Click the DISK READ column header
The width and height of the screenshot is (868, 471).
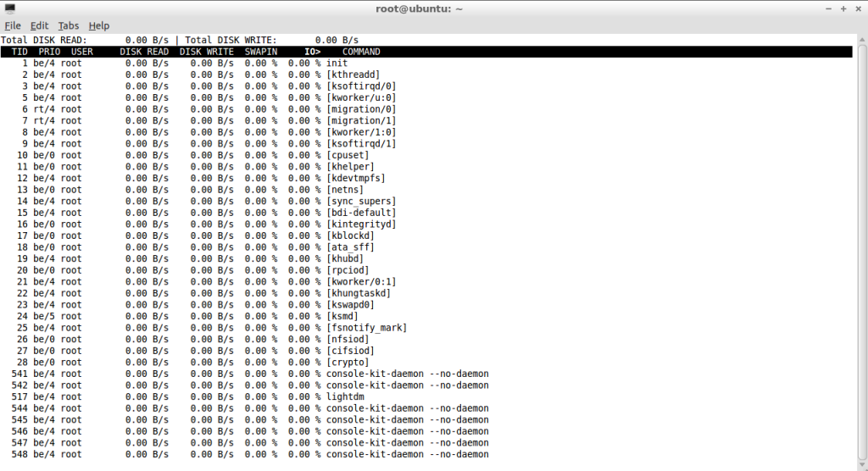coord(144,52)
